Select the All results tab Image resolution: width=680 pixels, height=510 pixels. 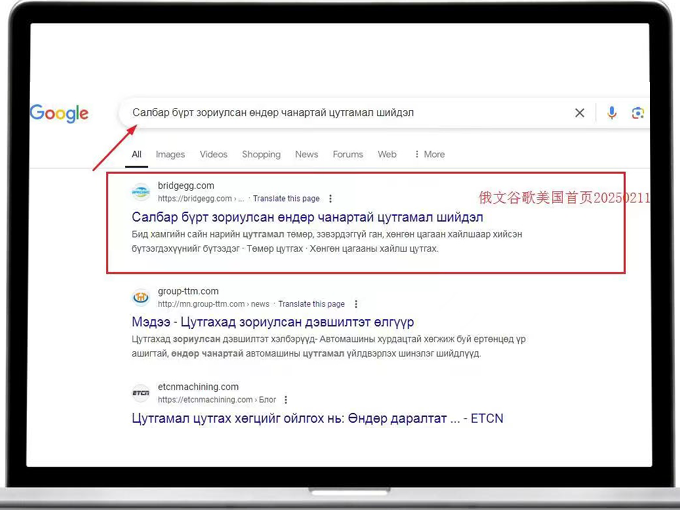coord(137,154)
